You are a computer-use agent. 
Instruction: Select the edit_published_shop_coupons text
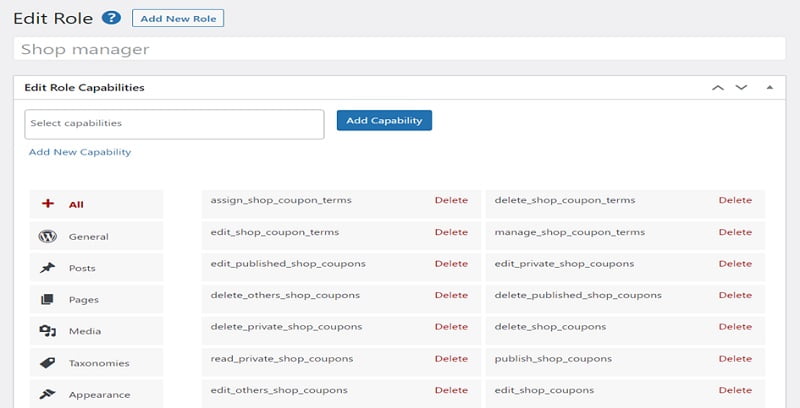click(288, 264)
